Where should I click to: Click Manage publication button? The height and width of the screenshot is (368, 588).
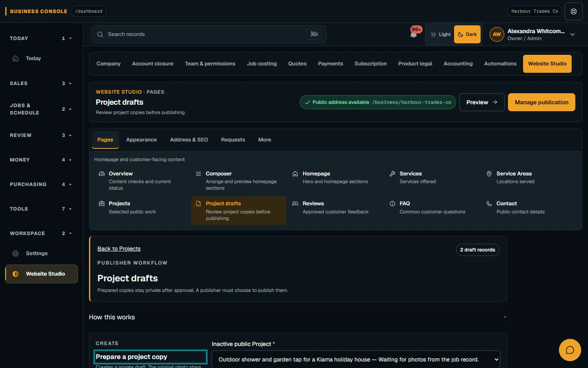click(541, 102)
